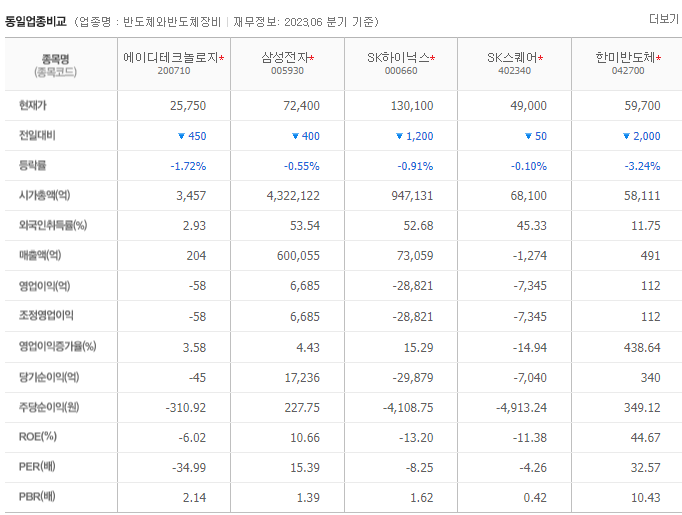Click the 59,700 current price value
Viewport: 682px width, 515px height.
click(x=642, y=106)
